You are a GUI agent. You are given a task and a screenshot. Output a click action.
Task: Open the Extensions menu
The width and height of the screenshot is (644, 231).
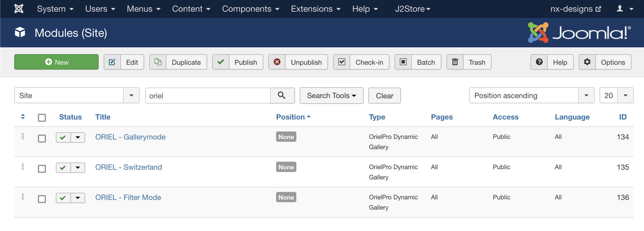pyautogui.click(x=316, y=9)
